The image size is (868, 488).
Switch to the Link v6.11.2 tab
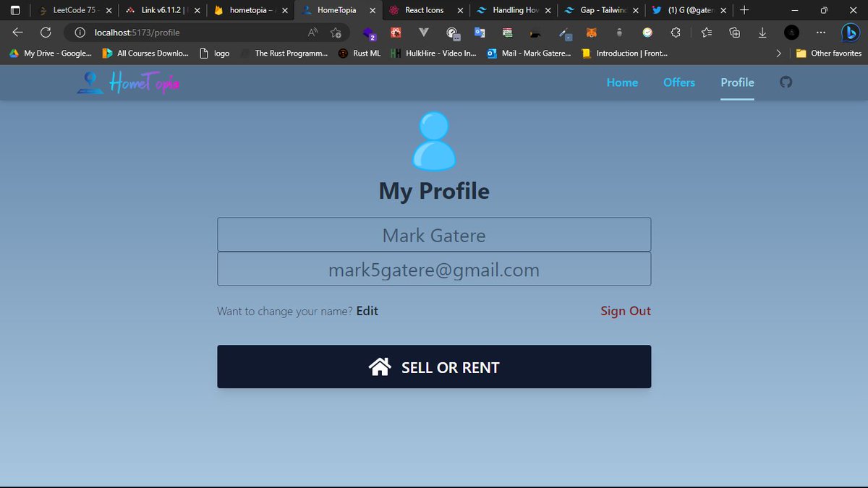pyautogui.click(x=163, y=10)
